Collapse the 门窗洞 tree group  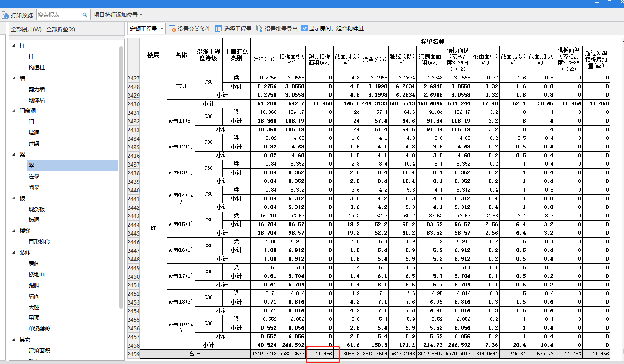coord(14,111)
